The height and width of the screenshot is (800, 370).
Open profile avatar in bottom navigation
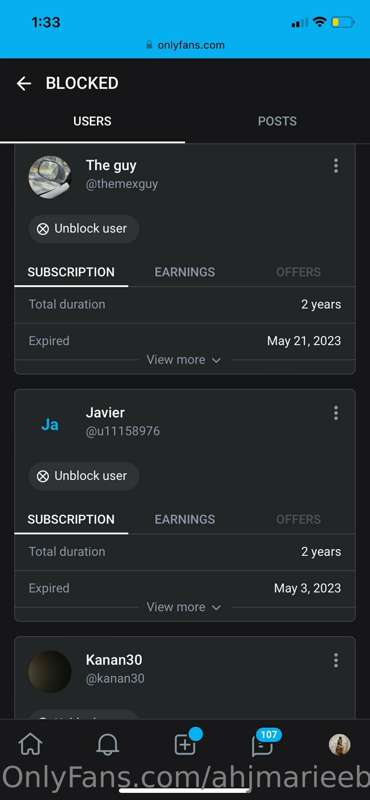coord(339,745)
